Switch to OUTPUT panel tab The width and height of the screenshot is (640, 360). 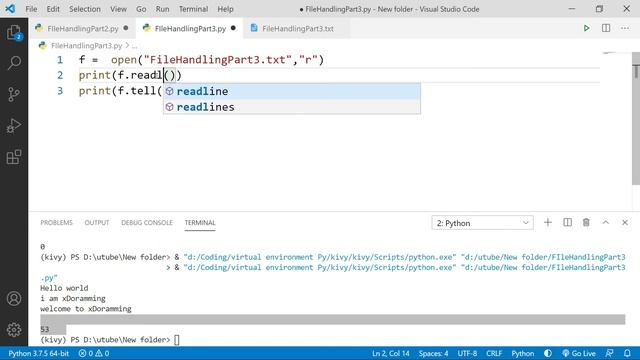point(97,222)
